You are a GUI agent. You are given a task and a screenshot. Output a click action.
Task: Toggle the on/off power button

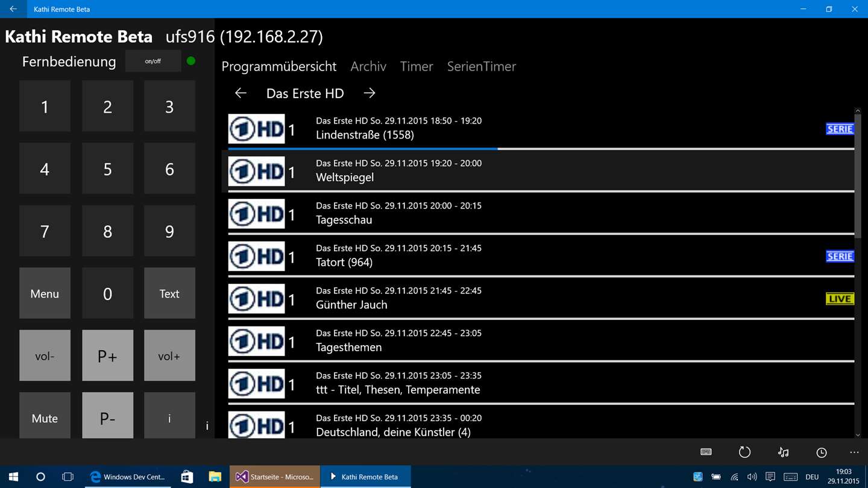point(153,61)
